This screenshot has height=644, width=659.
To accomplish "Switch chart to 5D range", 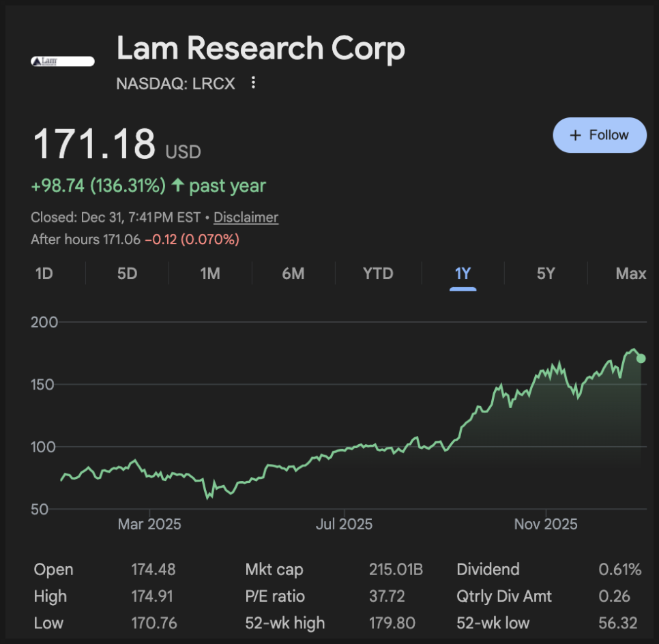I will tap(128, 274).
